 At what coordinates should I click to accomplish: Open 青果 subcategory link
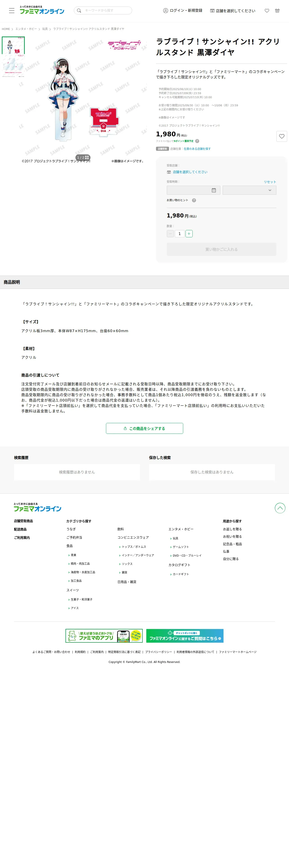pyautogui.click(x=73, y=555)
